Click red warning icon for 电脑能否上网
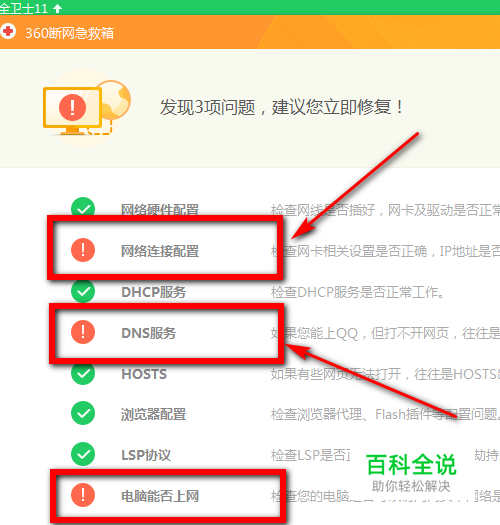Image resolution: width=500 pixels, height=525 pixels. point(83,495)
